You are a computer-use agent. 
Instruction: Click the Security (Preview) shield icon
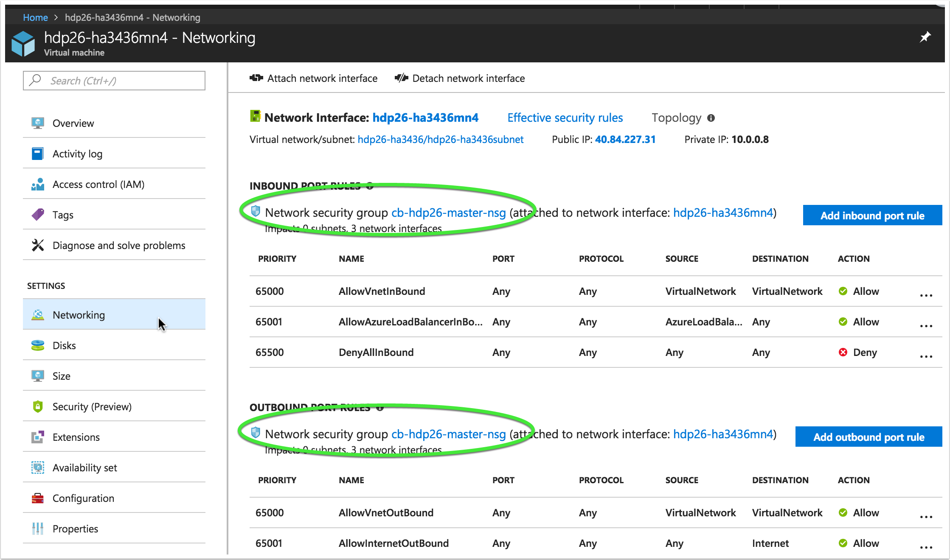38,406
